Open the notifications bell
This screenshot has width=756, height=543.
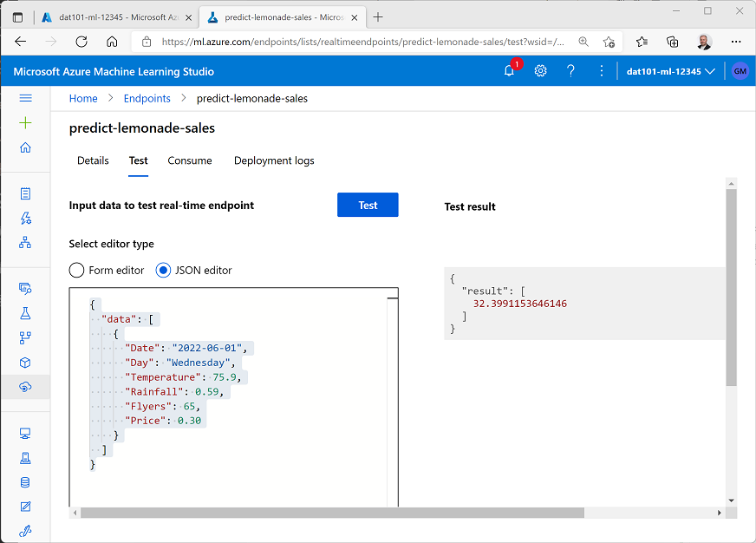(x=509, y=70)
